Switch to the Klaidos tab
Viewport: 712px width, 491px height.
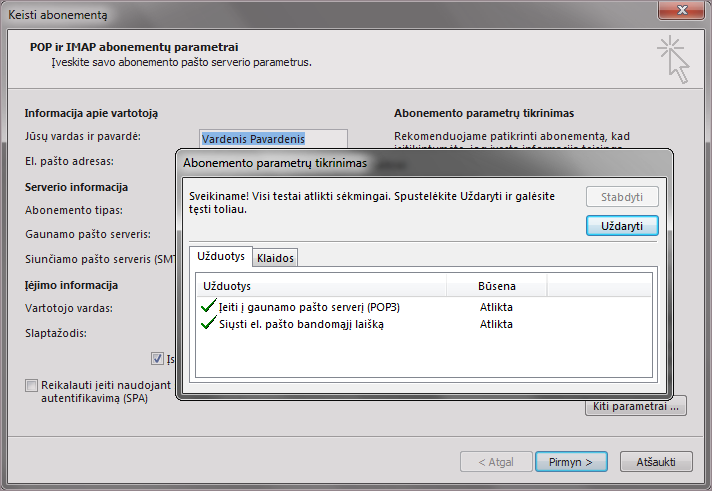(x=275, y=258)
